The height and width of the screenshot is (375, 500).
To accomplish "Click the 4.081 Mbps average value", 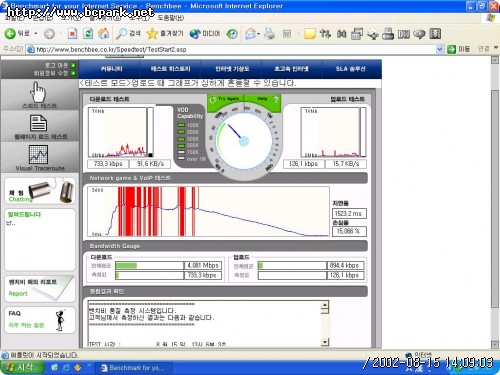I will (x=203, y=266).
